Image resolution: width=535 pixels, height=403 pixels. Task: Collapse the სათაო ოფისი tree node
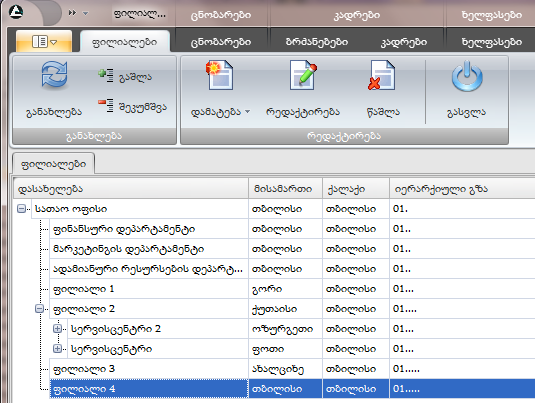[21, 208]
